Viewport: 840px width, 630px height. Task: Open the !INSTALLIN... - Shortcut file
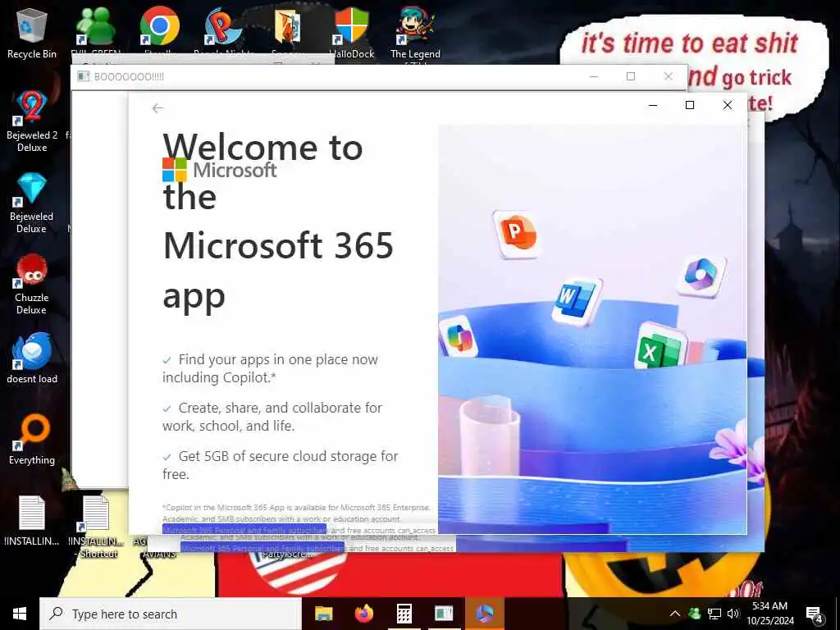(x=97, y=527)
